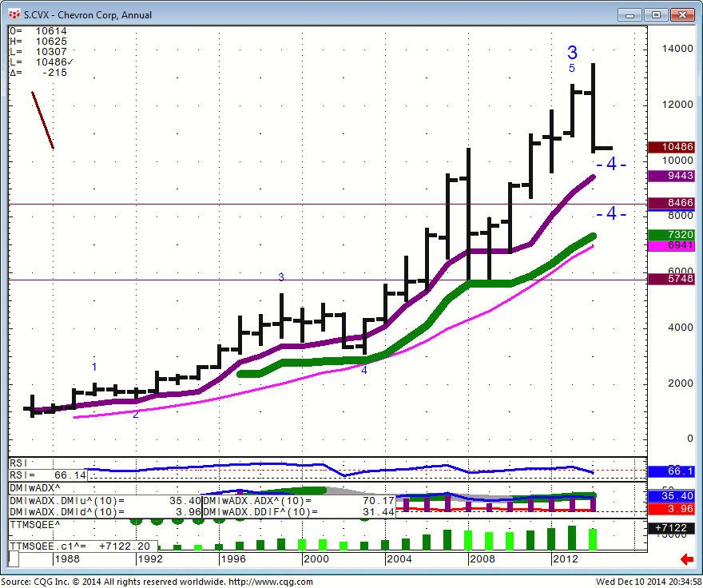The image size is (703, 588).
Task: Click the H= 10625 high value
Action: point(38,42)
